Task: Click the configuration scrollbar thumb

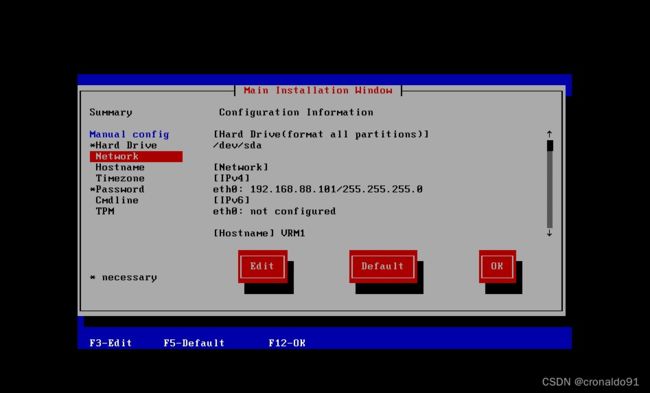Action: (x=550, y=146)
